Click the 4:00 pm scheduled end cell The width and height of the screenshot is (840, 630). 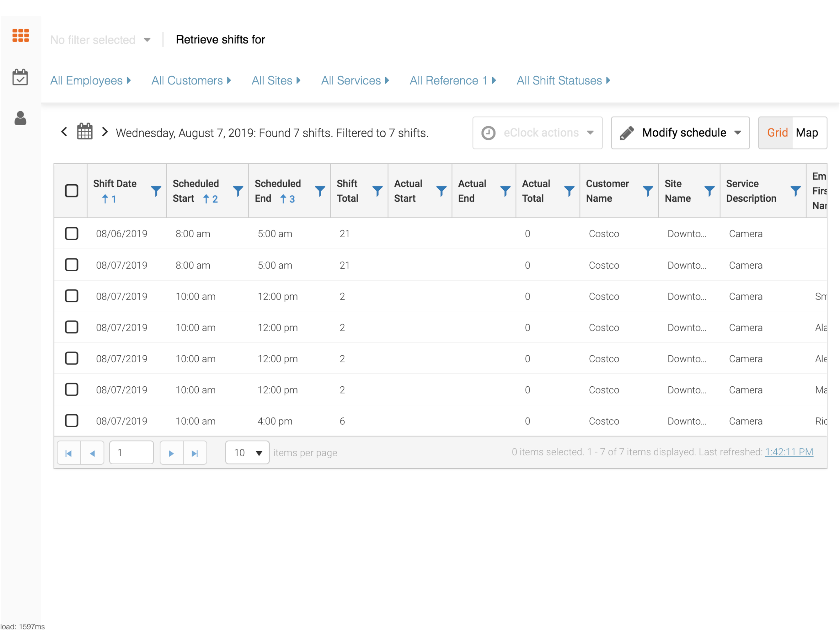(x=275, y=421)
